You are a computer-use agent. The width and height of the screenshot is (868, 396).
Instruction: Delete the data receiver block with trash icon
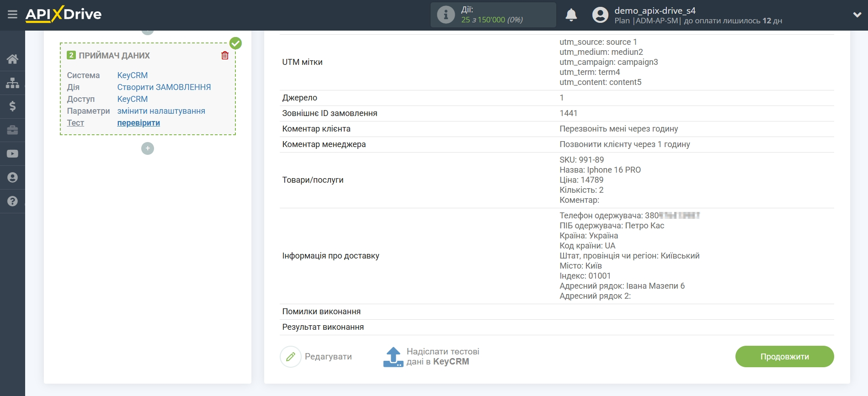(x=225, y=55)
